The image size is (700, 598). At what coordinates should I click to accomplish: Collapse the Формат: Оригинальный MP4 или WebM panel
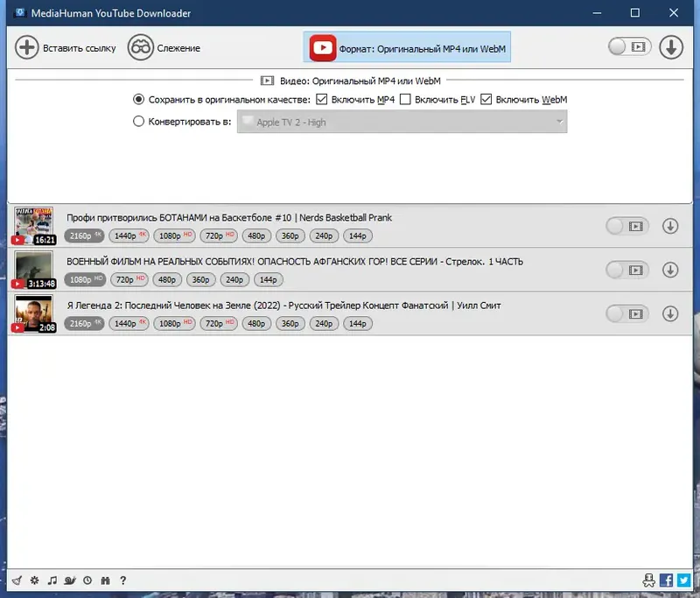point(407,47)
